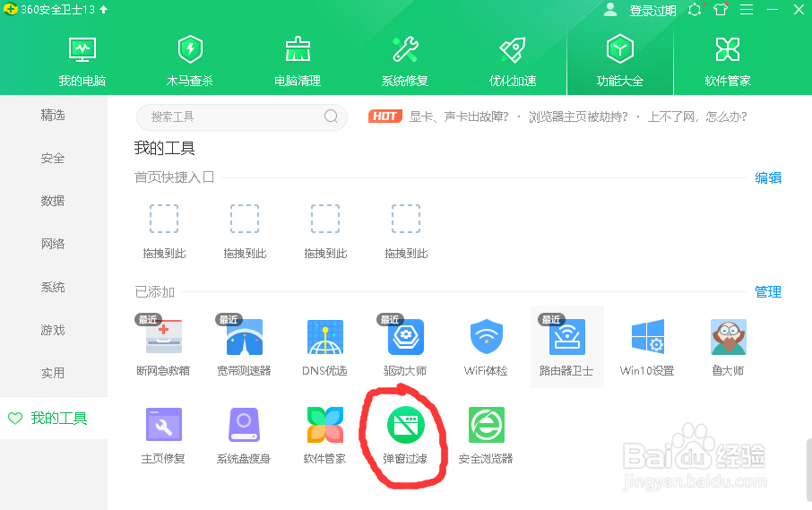Select 功能大全 tab
This screenshot has width=812, height=510.
620,62
